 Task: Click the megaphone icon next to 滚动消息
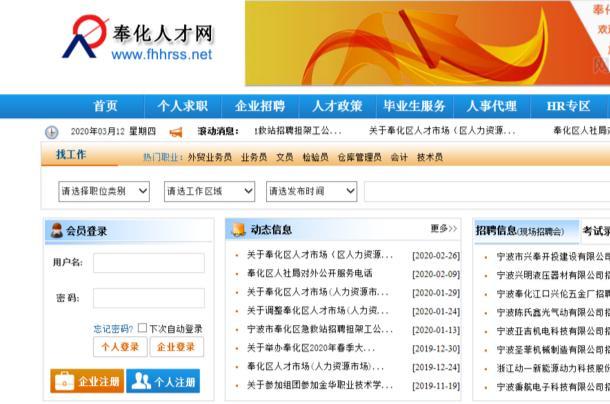tap(176, 132)
